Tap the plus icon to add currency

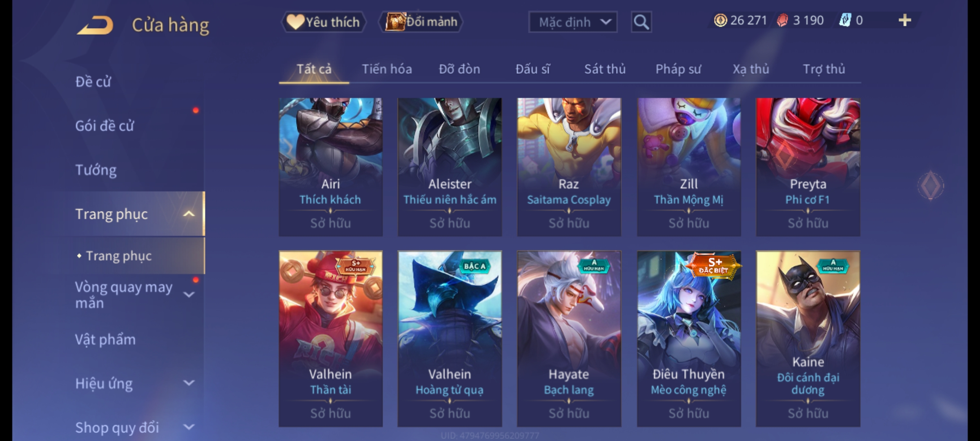[x=905, y=20]
